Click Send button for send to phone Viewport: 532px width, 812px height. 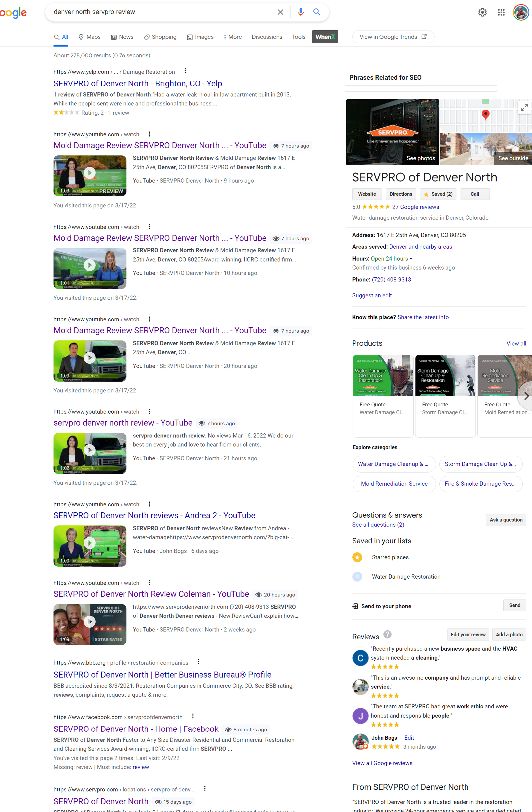(515, 605)
